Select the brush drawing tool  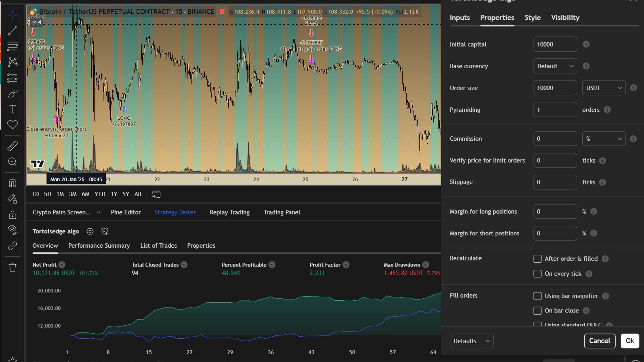coord(13,94)
